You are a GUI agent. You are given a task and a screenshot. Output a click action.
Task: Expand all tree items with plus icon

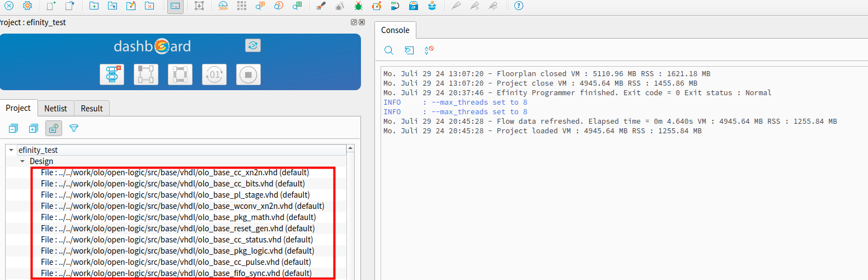(33, 129)
